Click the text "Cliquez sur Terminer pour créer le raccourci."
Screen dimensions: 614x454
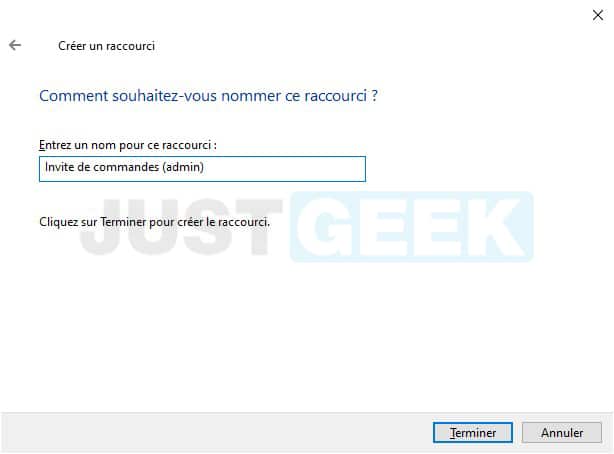coord(154,222)
